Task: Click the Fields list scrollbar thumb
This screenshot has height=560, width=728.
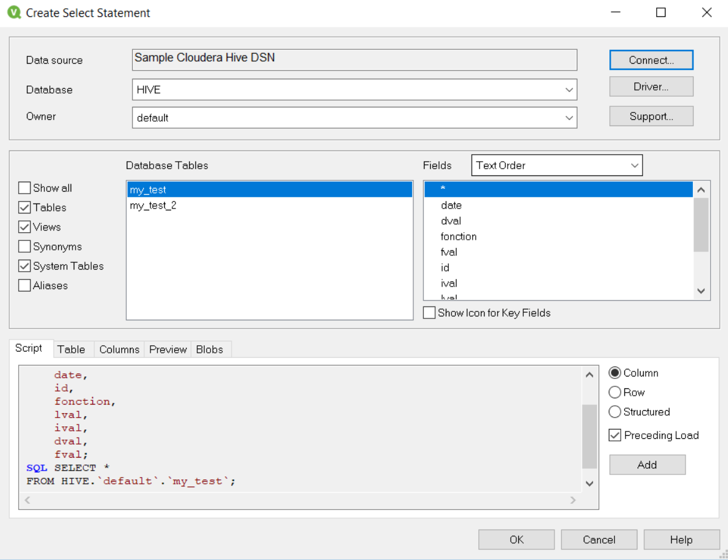Action: point(701,225)
